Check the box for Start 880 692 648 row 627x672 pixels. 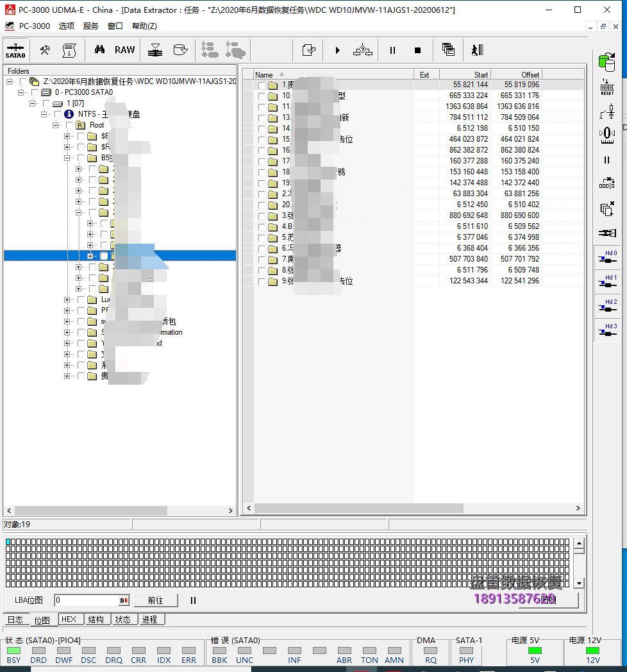pos(262,215)
